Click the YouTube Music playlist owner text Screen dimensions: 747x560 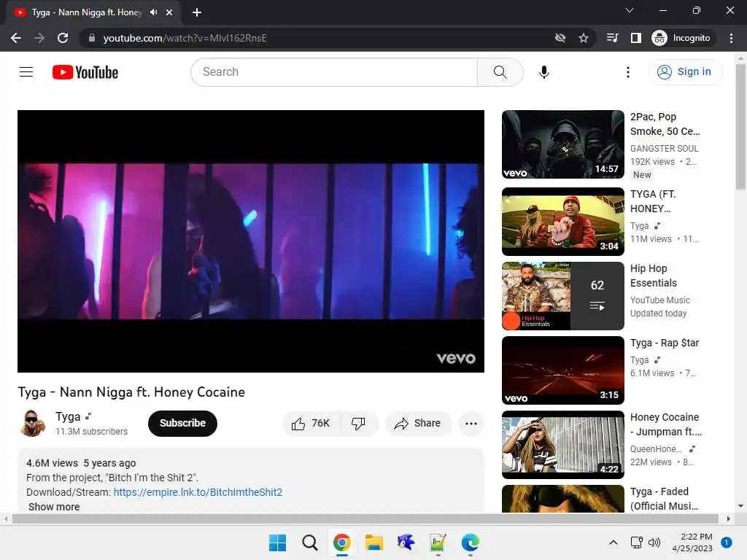point(659,300)
